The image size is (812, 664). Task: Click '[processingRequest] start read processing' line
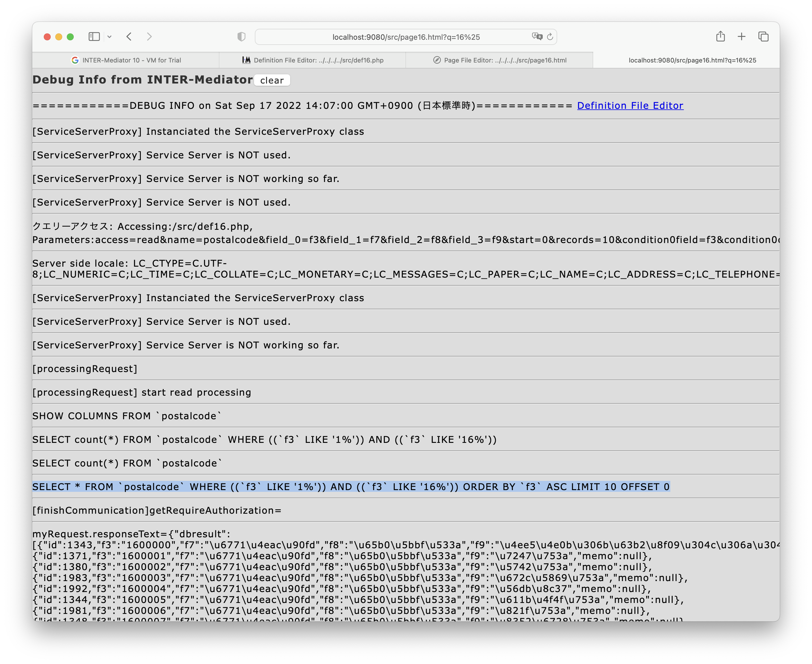pyautogui.click(x=141, y=392)
